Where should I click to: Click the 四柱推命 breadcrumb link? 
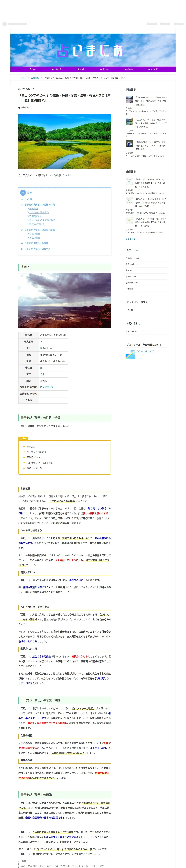[x=35, y=78]
